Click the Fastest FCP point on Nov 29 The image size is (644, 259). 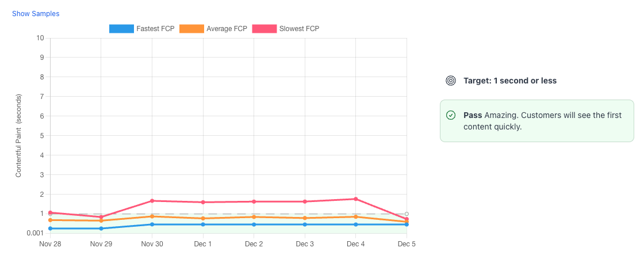coord(101,228)
